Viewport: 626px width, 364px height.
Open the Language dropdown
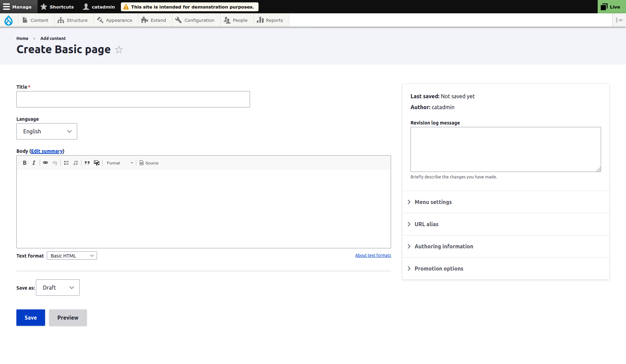click(46, 131)
